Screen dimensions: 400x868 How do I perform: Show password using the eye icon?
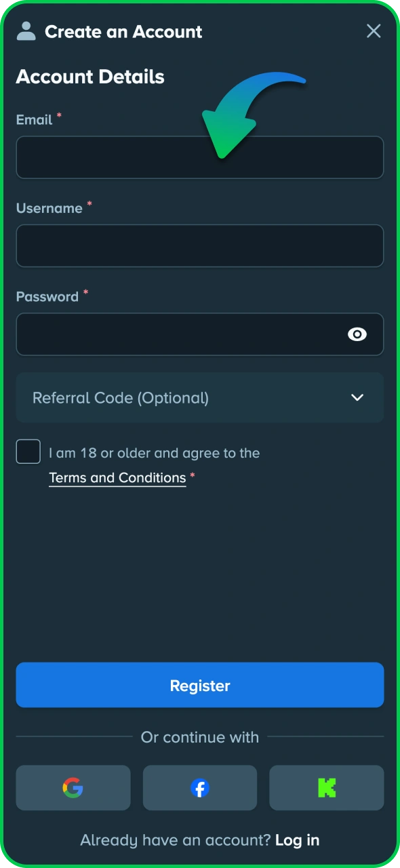357,334
